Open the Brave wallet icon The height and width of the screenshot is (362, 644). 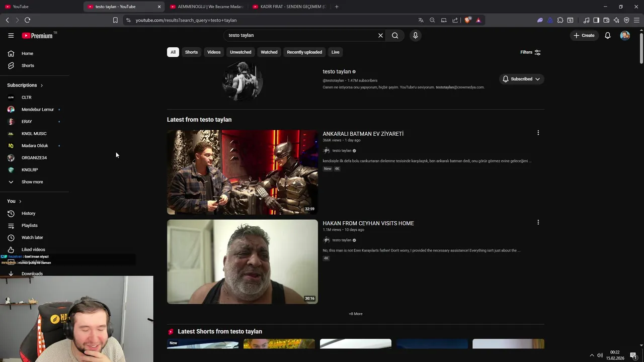606,20
